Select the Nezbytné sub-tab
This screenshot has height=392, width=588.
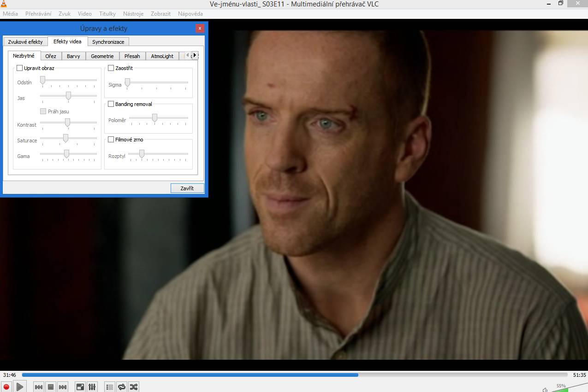[x=24, y=56]
